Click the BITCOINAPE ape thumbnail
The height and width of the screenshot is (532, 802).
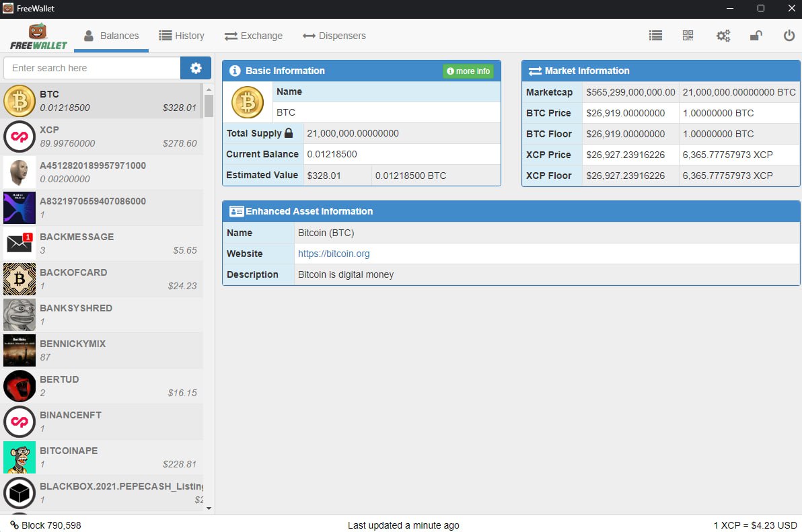20,457
